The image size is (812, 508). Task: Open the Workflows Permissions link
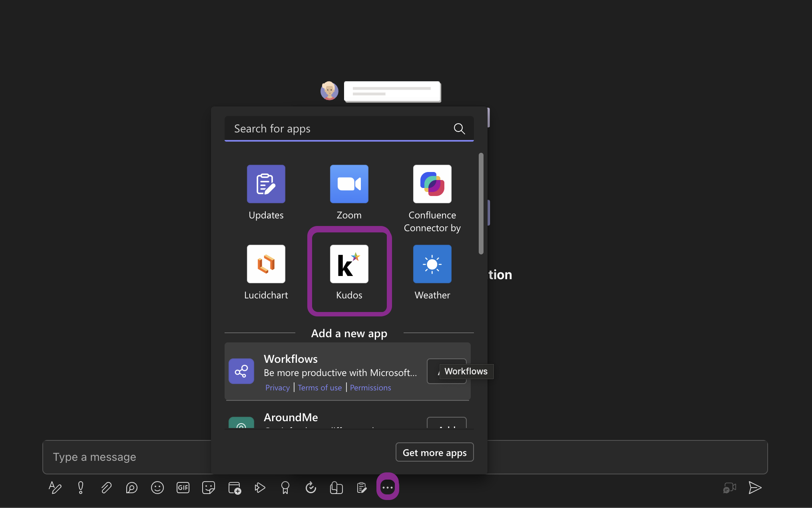coord(370,388)
